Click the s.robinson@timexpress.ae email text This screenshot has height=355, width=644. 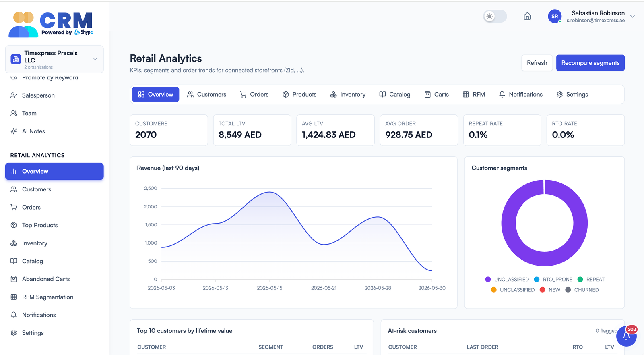click(x=596, y=20)
